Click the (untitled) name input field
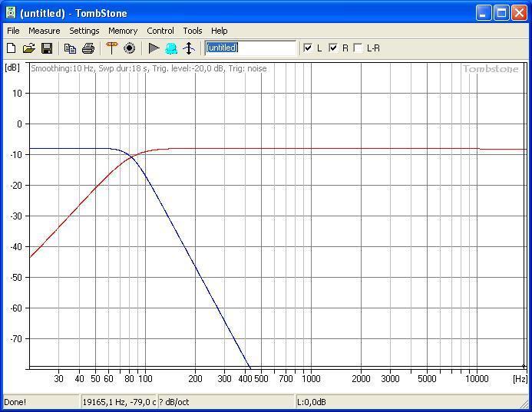The image size is (532, 412). coord(250,48)
